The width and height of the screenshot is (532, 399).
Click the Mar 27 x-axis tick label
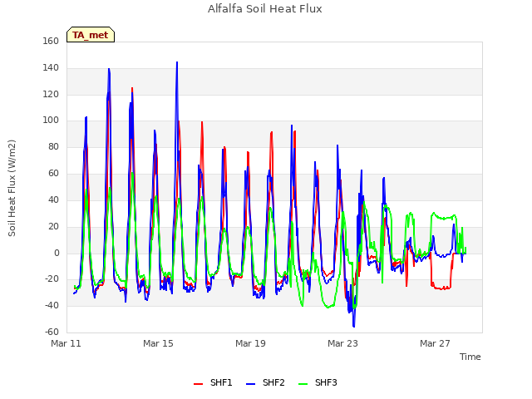click(435, 343)
